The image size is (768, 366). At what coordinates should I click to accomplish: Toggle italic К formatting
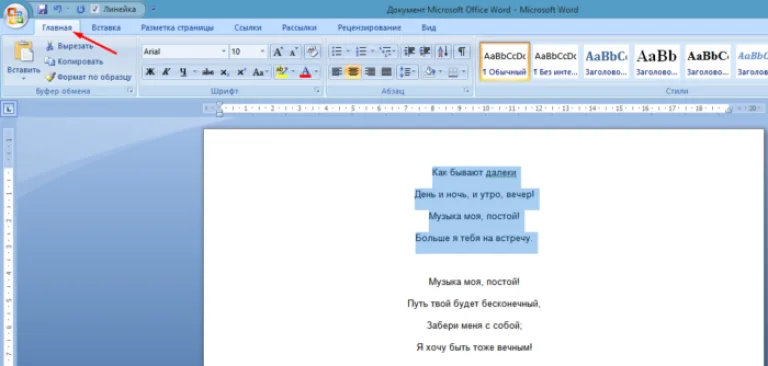tap(166, 72)
